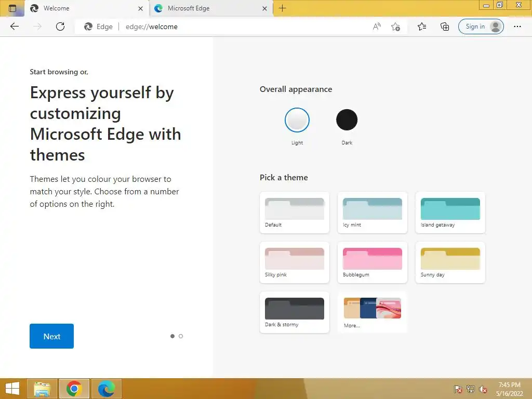Restore down the Edge window
The height and width of the screenshot is (399, 532).
[x=500, y=5]
